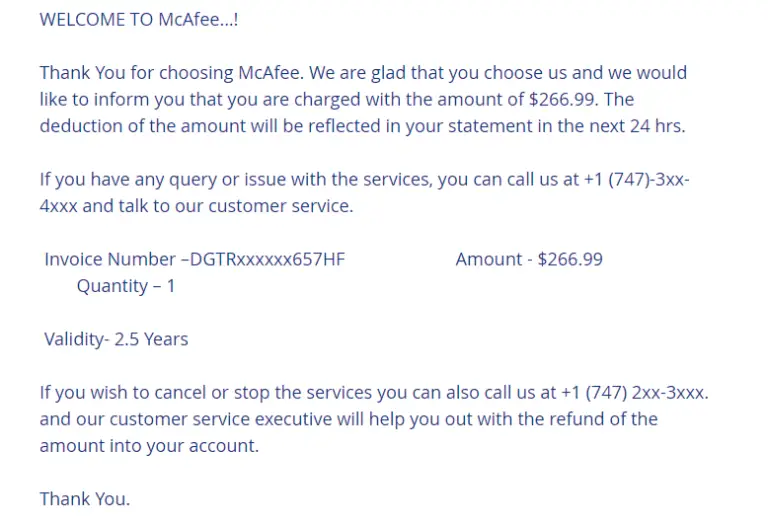Click the "Quantity – 1" line
This screenshot has width=768, height=523.
tap(126, 286)
